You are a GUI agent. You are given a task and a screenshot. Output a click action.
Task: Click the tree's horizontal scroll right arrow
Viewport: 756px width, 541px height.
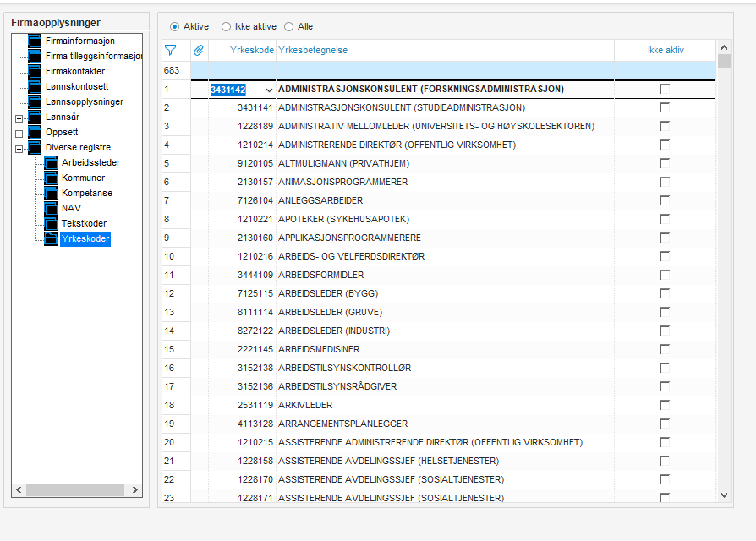(135, 490)
